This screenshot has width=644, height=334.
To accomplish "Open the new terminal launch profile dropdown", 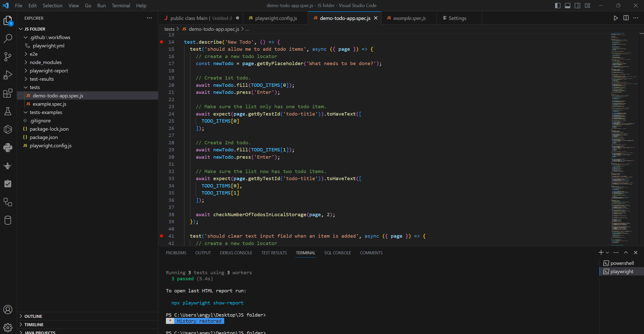I will point(607,253).
